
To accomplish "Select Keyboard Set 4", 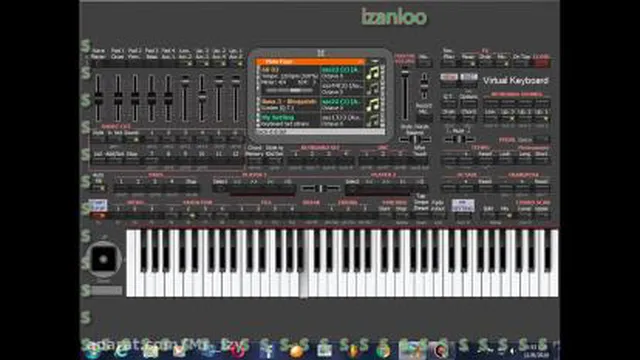I will (345, 161).
